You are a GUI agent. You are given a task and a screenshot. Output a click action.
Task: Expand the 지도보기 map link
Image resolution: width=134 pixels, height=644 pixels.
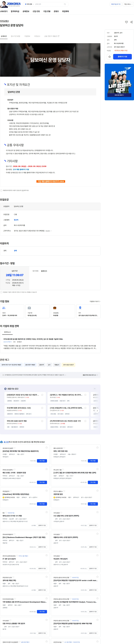tap(48, 231)
